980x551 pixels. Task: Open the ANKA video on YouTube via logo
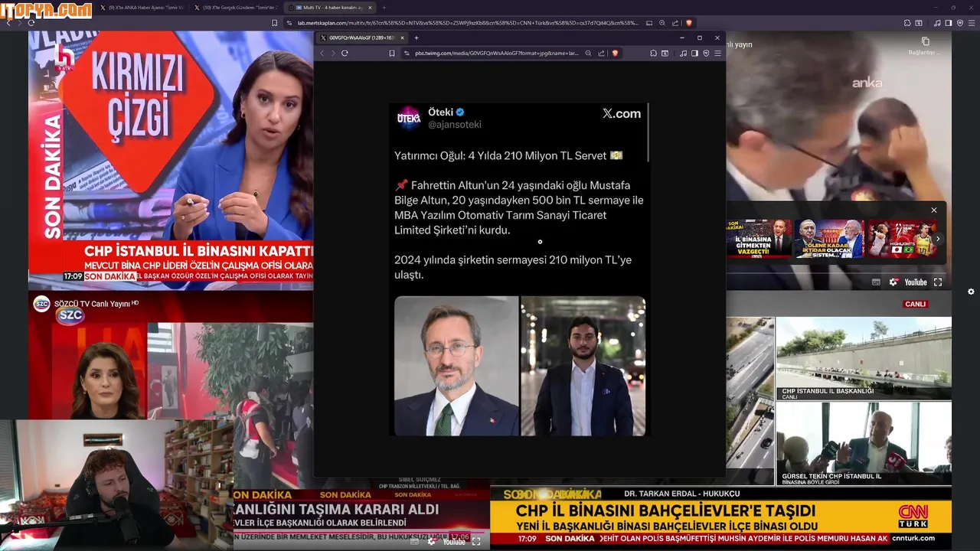coord(916,282)
